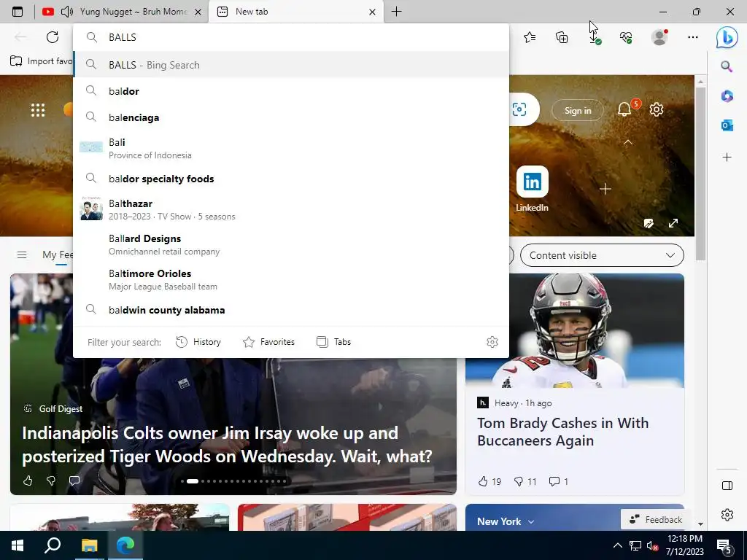Close the Yung Nugget tab
The width and height of the screenshot is (747, 560).
198,12
